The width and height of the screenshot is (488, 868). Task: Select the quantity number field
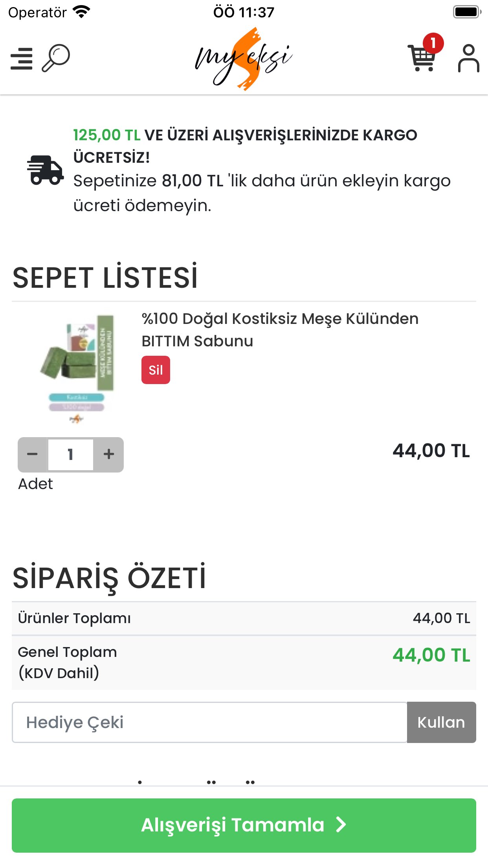(x=71, y=454)
